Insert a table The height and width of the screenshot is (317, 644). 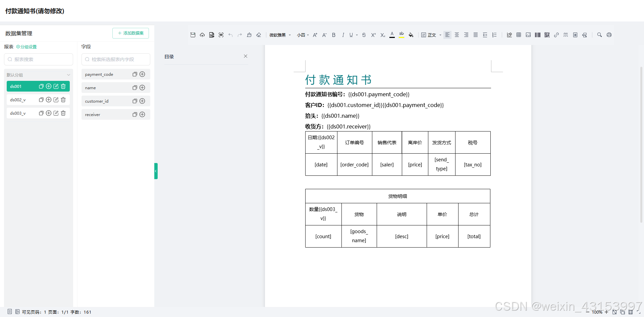pyautogui.click(x=519, y=35)
